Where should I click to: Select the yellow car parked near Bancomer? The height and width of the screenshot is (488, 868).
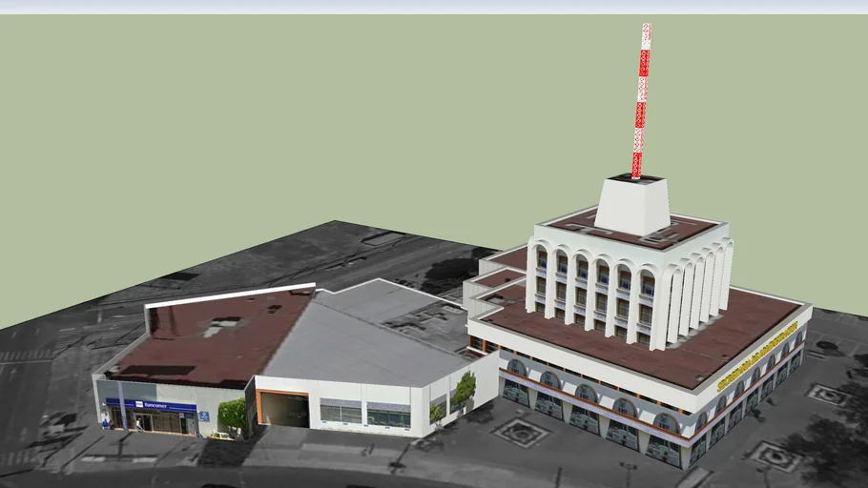click(221, 436)
